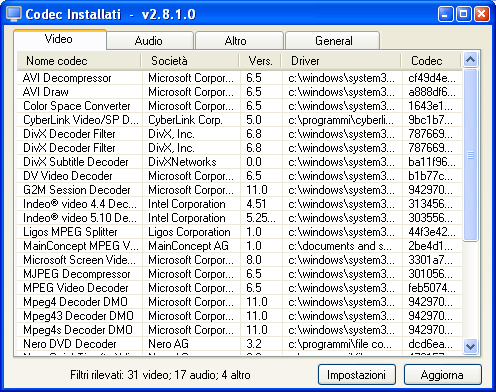Close the Codec Installati window

482,14
